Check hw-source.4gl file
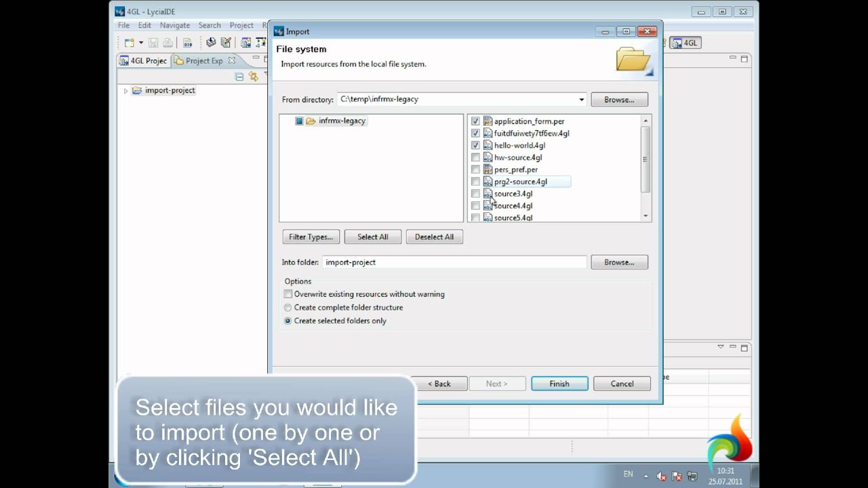The width and height of the screenshot is (868, 488). [x=475, y=157]
